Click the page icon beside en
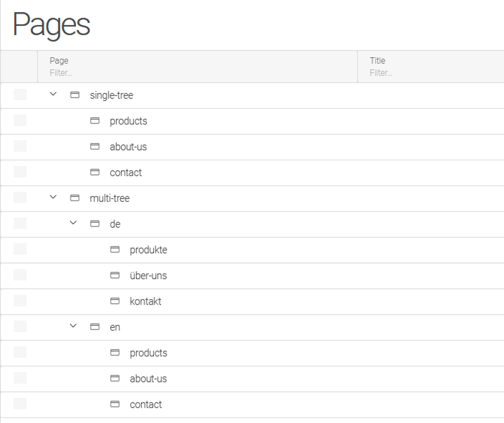 click(x=95, y=327)
